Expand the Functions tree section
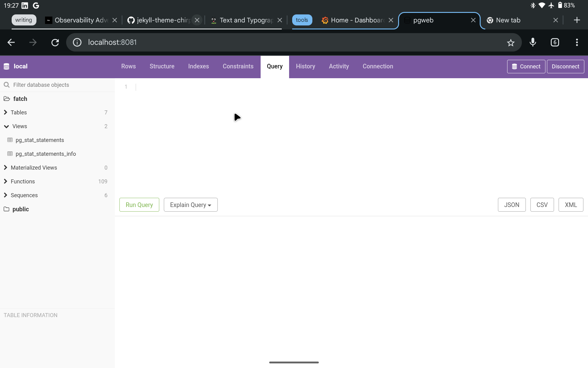The width and height of the screenshot is (588, 368). click(6, 182)
